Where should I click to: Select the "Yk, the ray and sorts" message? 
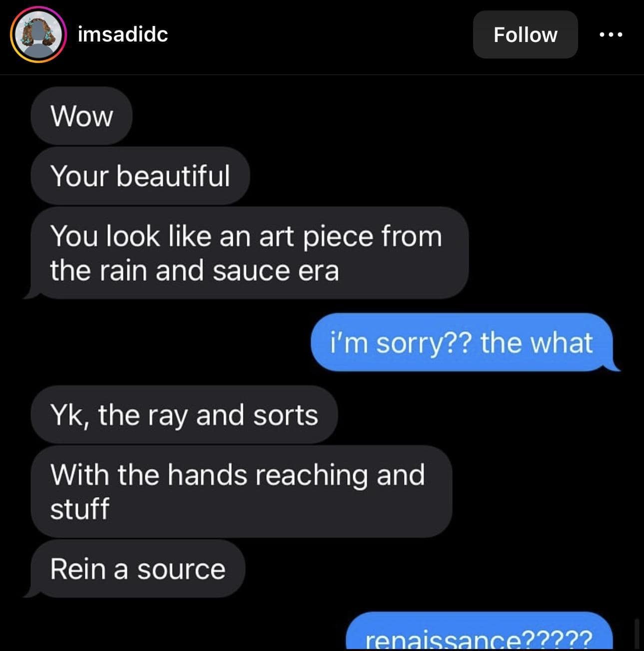[x=184, y=415]
